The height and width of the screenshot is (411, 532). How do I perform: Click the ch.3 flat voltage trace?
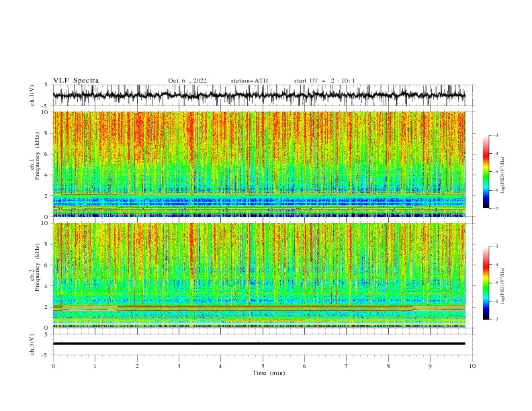259,344
